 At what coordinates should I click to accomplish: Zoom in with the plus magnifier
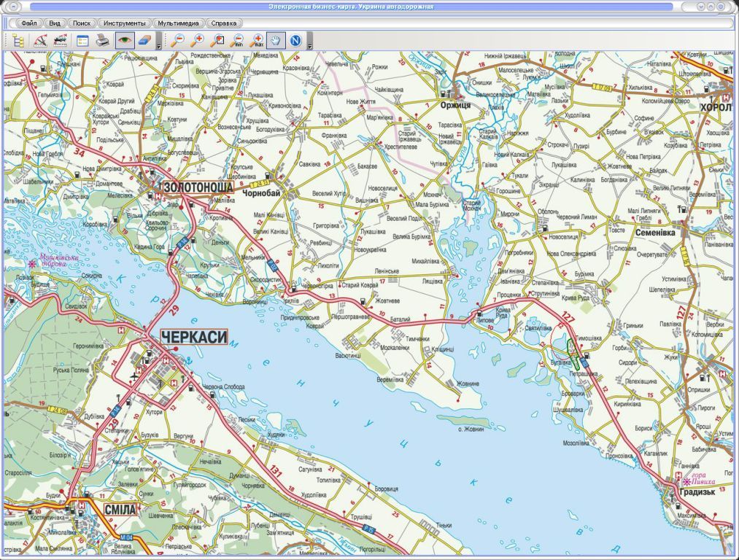(x=198, y=41)
